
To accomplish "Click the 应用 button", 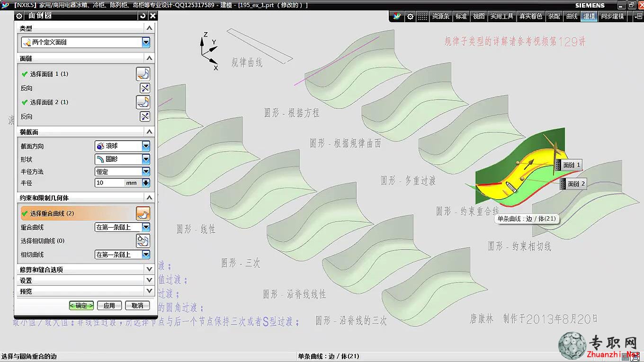I will coord(109,306).
